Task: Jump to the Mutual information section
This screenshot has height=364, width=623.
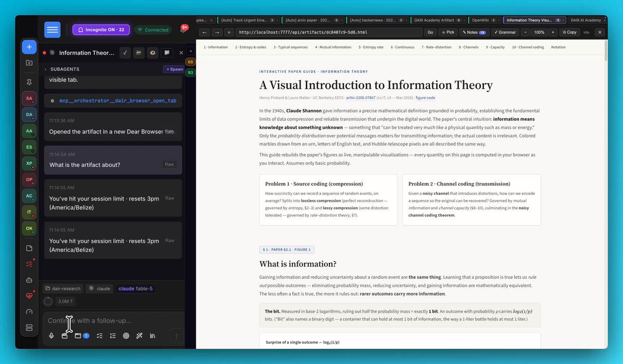Action: pyautogui.click(x=333, y=47)
